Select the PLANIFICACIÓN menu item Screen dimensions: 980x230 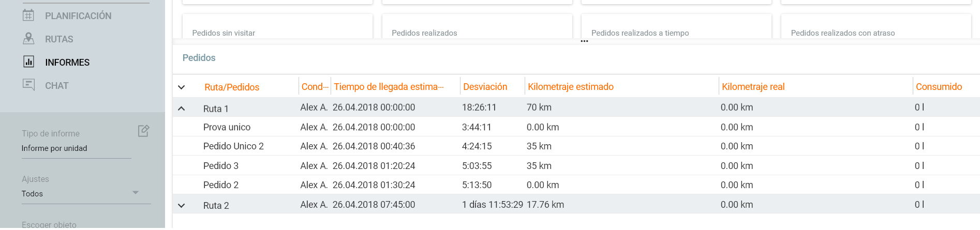(x=78, y=16)
